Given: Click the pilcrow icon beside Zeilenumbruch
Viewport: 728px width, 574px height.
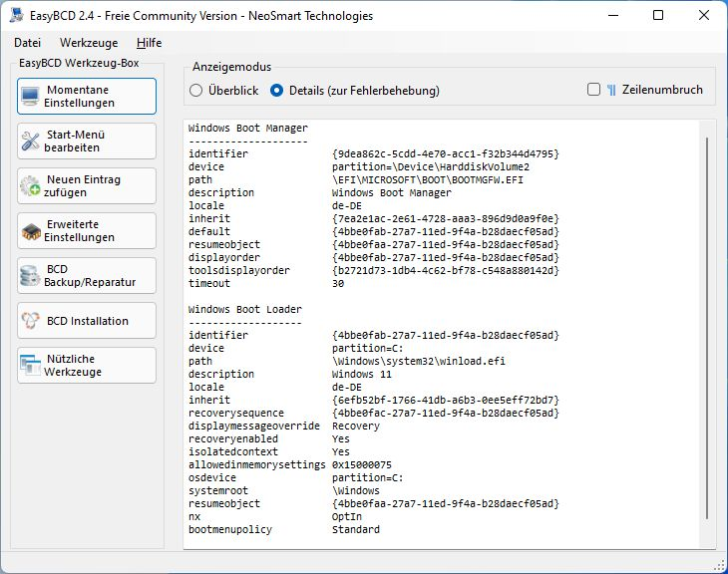Looking at the screenshot, I should (611, 90).
